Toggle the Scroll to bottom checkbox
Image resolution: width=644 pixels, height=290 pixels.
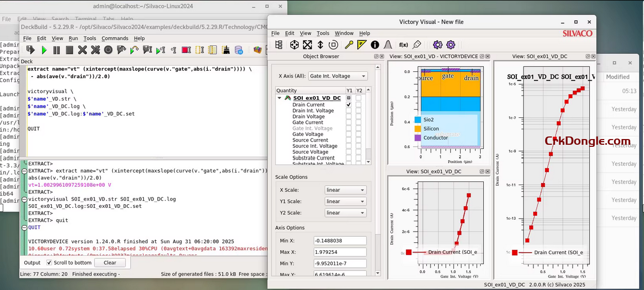pos(49,263)
